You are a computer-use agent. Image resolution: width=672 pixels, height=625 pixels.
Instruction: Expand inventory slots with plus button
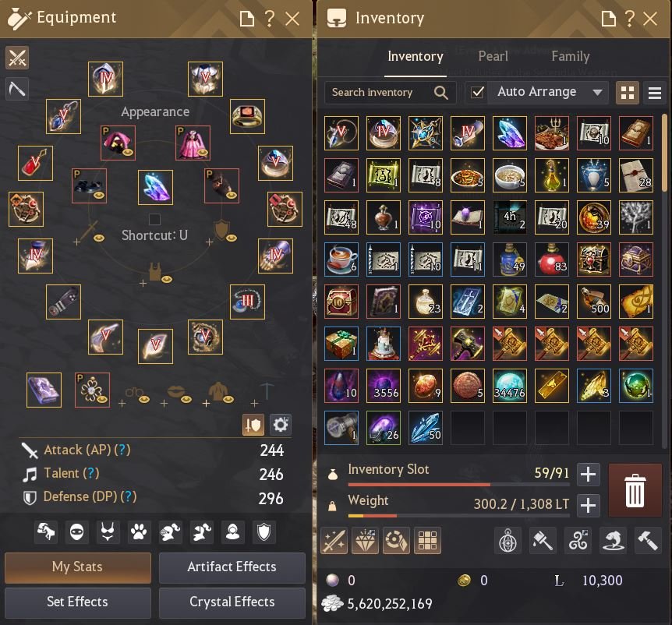pos(588,475)
